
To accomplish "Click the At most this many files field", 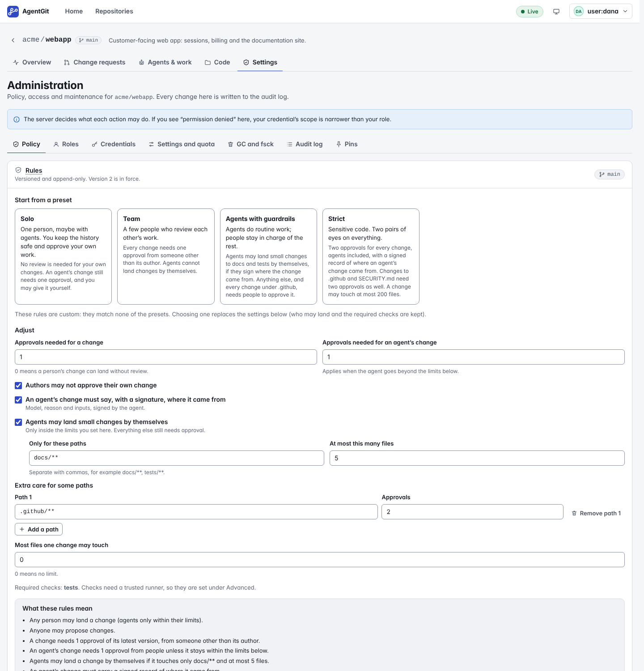I will pos(477,458).
